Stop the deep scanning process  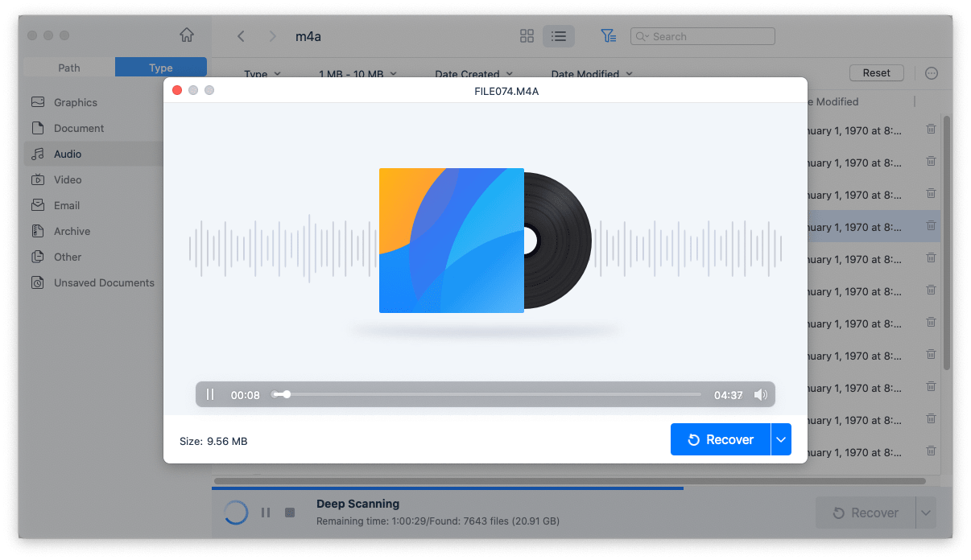[290, 513]
